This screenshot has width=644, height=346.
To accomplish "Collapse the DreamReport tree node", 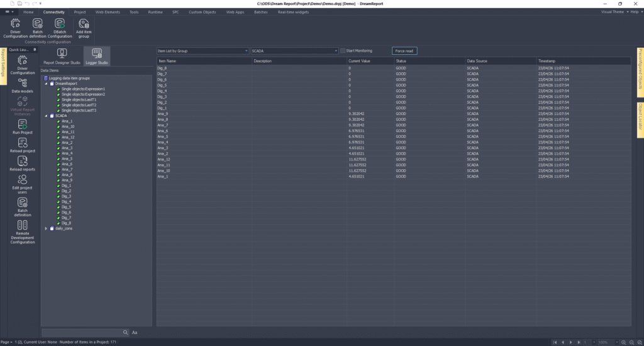I will tap(46, 84).
